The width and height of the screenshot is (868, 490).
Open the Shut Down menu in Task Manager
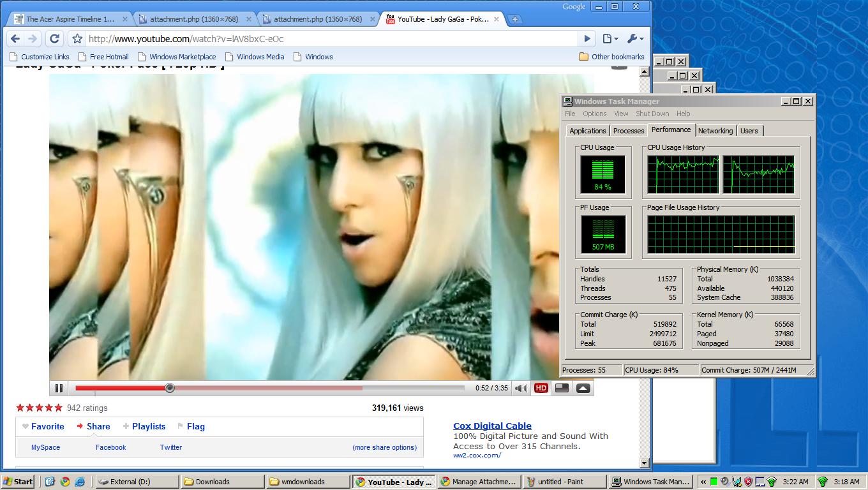tap(652, 114)
